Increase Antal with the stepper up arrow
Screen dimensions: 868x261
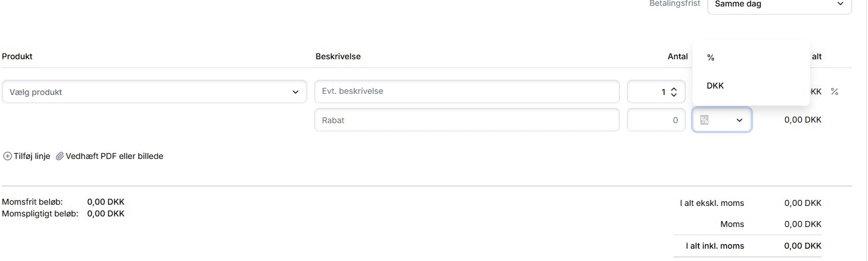(674, 89)
